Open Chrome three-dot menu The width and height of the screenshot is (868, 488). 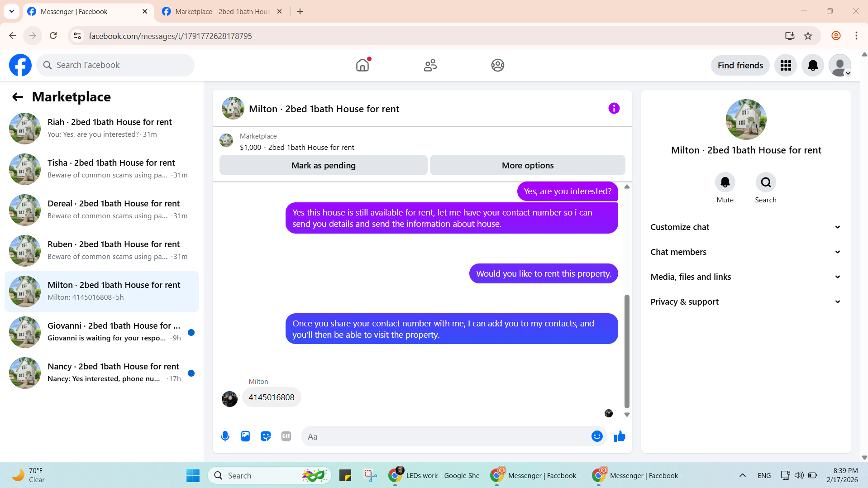coord(856,36)
